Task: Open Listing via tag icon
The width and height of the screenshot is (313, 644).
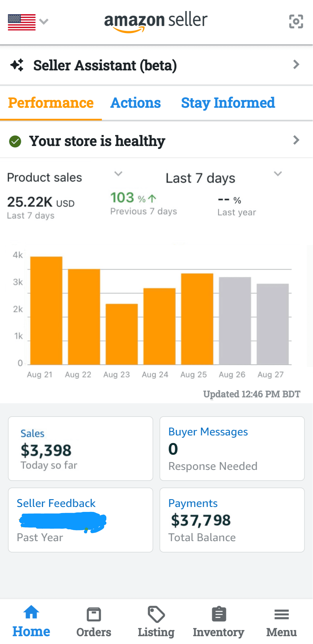Action: click(156, 614)
